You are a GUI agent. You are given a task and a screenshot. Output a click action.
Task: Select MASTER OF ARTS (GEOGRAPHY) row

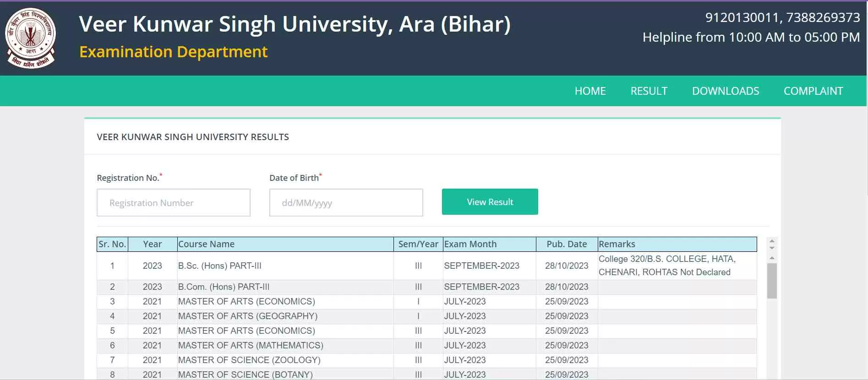[426, 316]
